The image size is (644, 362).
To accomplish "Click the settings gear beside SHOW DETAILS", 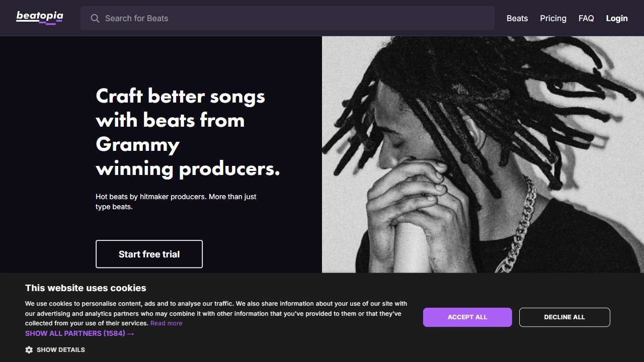I will (29, 349).
